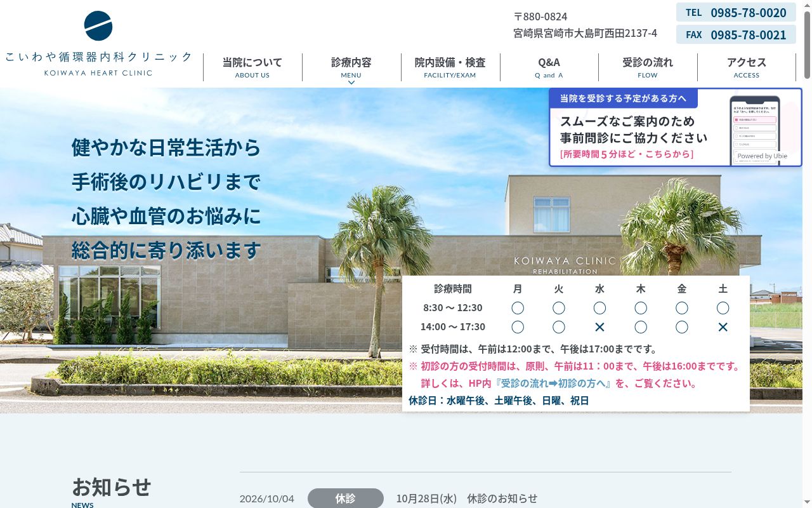Screen dimensions: 812x508
Task: Click the 14:00 ～ 17:30 row label
Action: pos(453,327)
